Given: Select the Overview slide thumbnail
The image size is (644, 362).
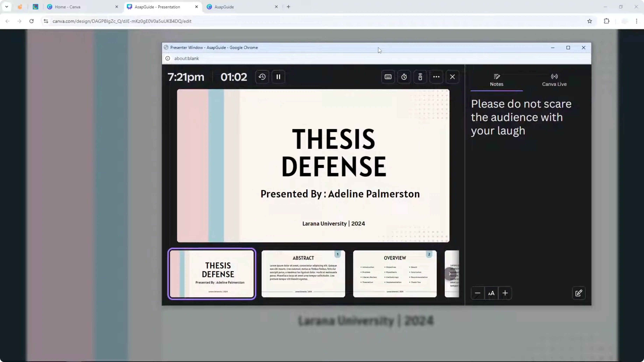Looking at the screenshot, I should click(x=395, y=274).
